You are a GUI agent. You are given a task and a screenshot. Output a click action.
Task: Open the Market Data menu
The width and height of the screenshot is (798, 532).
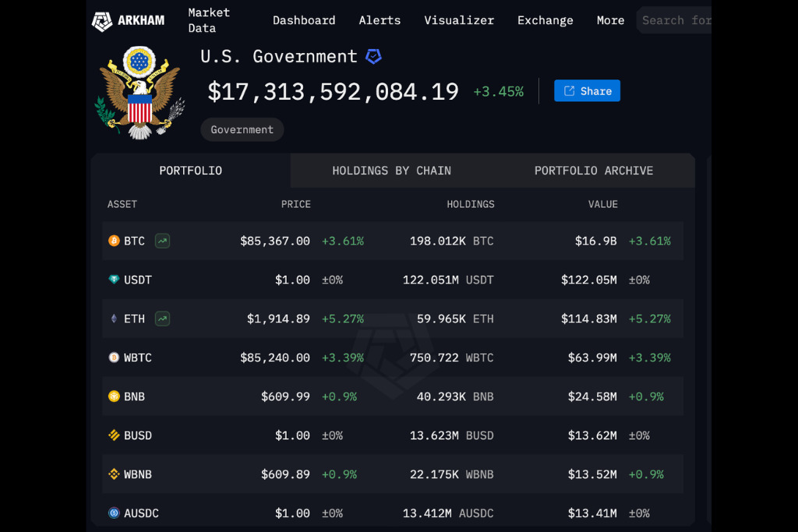(x=209, y=20)
